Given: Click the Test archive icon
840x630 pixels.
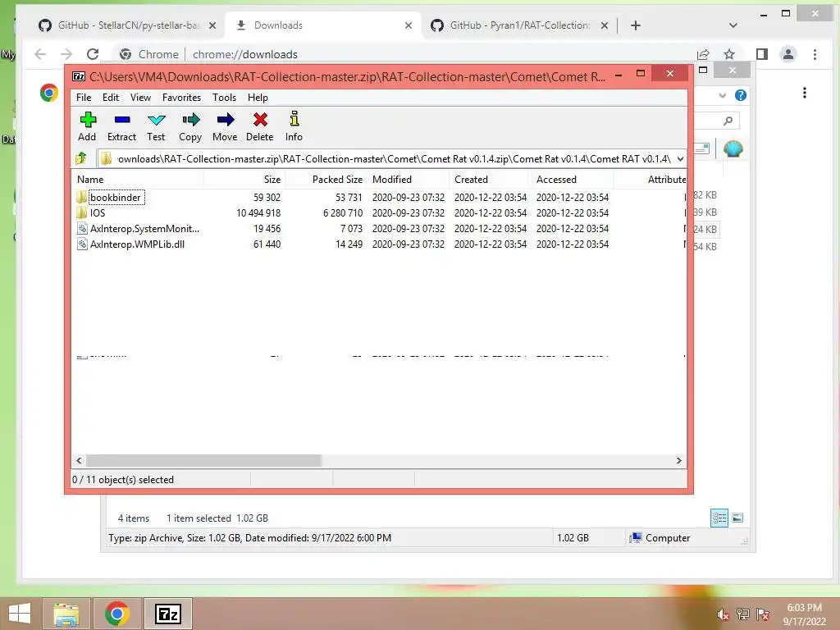Looking at the screenshot, I should point(156,126).
